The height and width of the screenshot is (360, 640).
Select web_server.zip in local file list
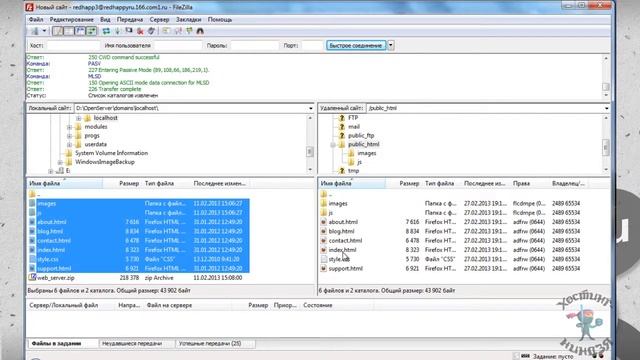(x=56, y=278)
